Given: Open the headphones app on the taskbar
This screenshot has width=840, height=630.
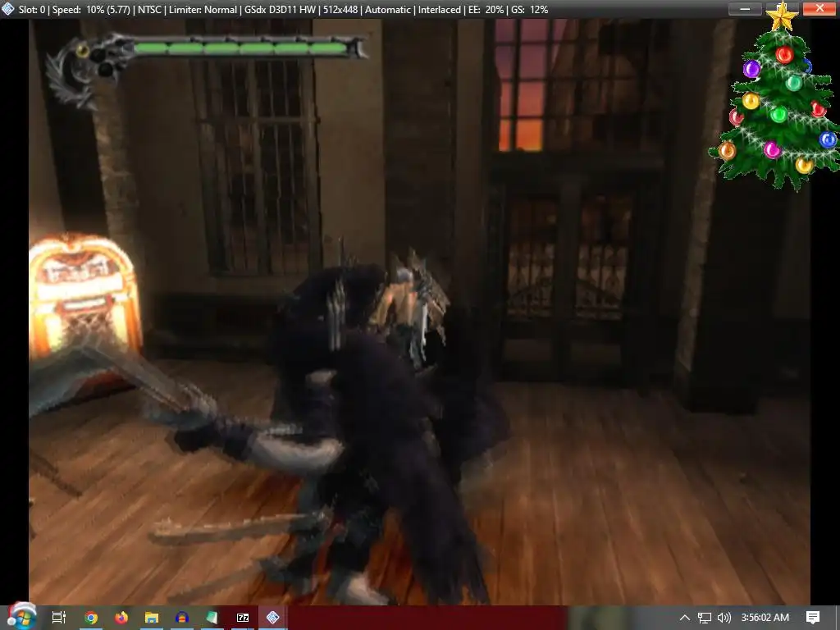Looking at the screenshot, I should click(x=181, y=618).
